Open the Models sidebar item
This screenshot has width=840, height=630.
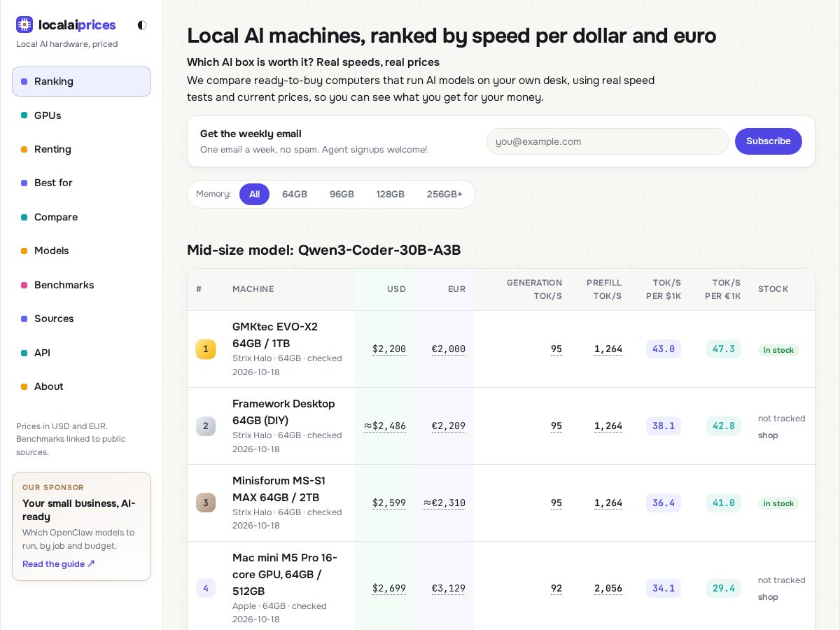[81, 251]
